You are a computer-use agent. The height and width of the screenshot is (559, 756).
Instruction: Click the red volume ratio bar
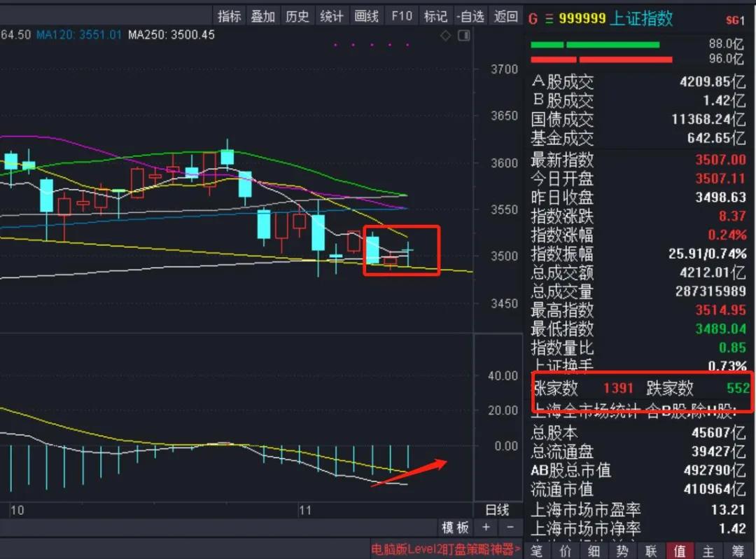click(x=602, y=59)
